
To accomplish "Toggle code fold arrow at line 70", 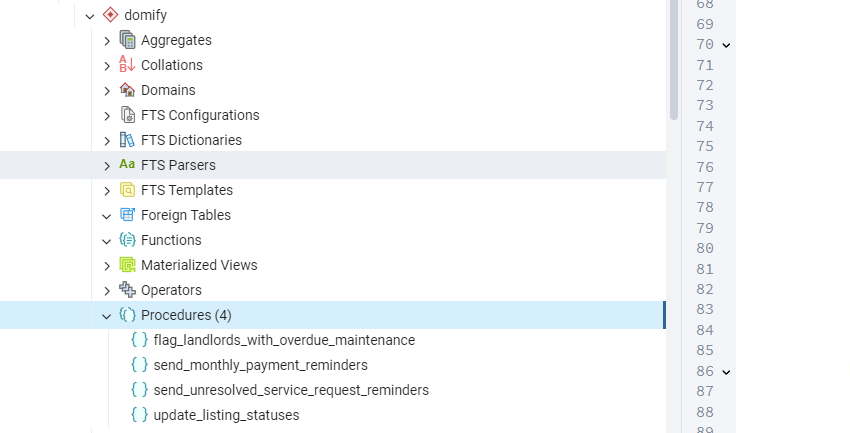I will 726,45.
